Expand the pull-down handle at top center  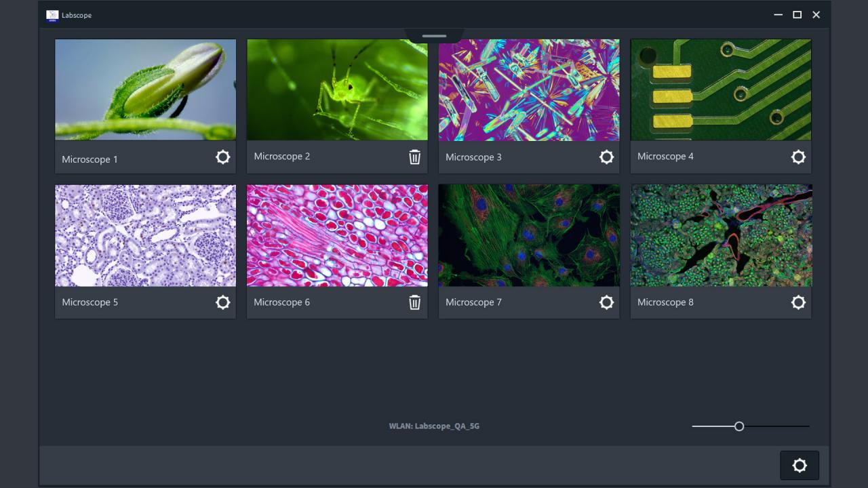434,36
